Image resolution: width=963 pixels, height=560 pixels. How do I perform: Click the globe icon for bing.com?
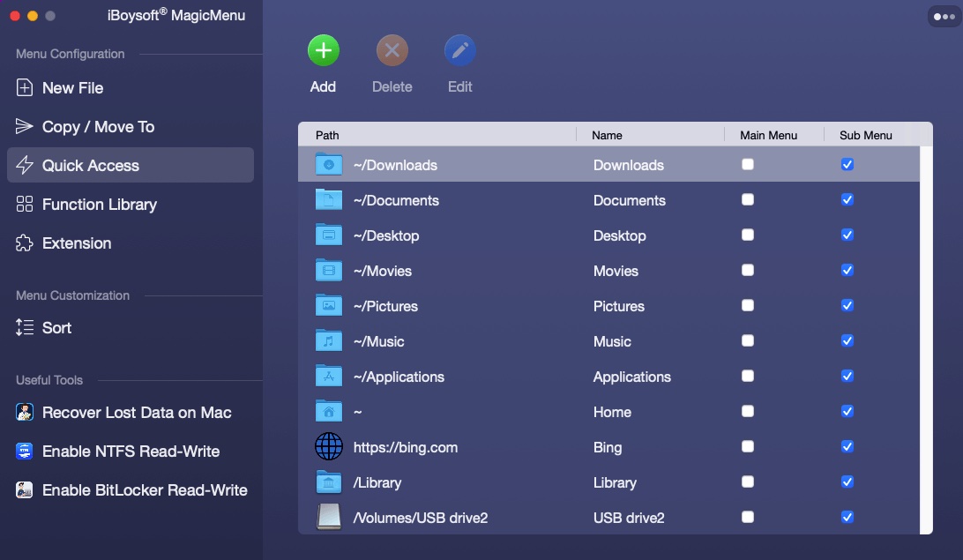click(329, 447)
